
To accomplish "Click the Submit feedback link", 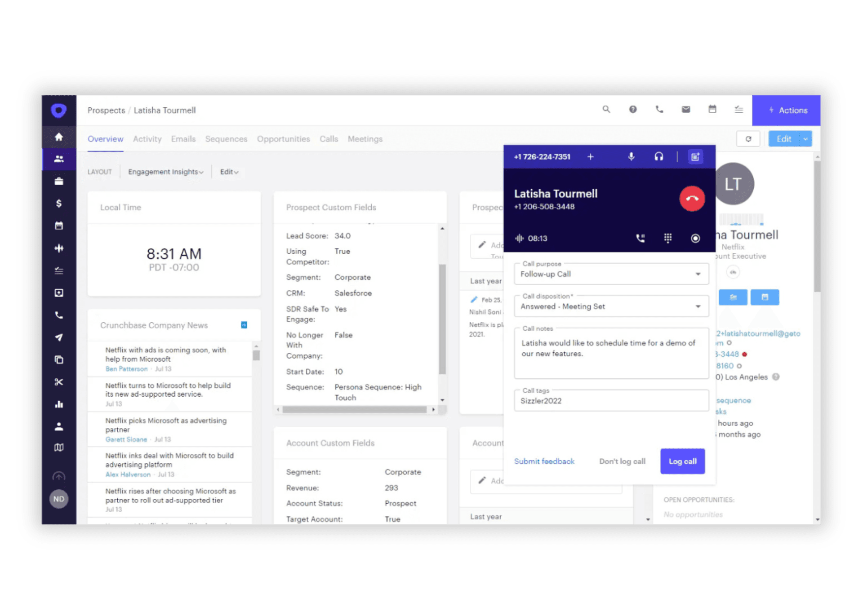I will pyautogui.click(x=544, y=461).
